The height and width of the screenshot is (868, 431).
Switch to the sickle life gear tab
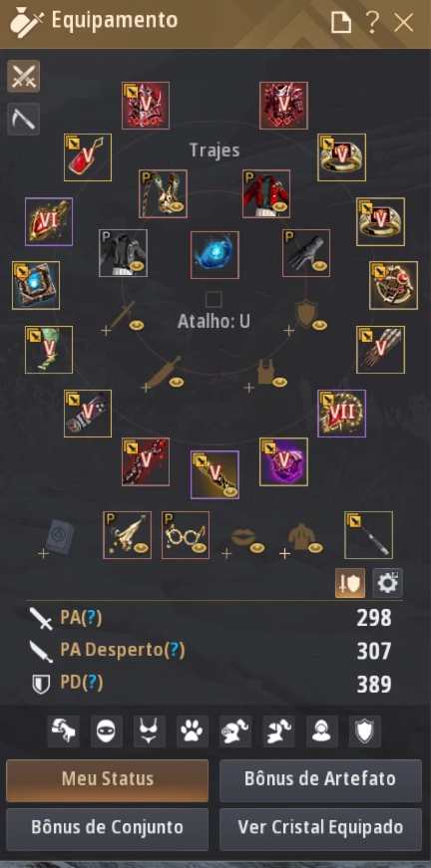(23, 119)
